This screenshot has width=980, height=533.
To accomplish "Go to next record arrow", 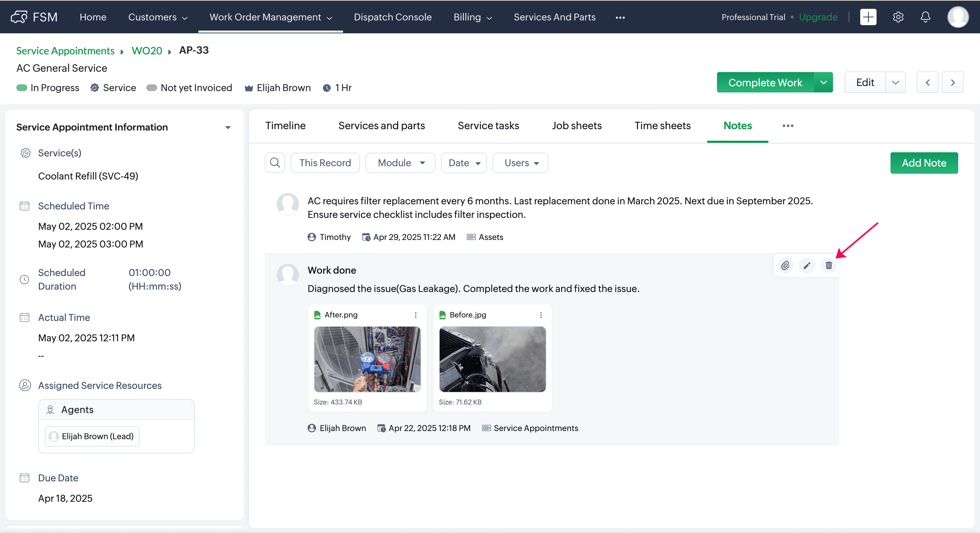I will (x=953, y=83).
